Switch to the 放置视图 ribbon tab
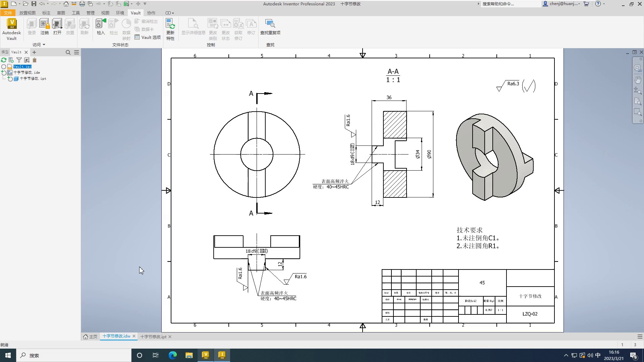The height and width of the screenshot is (362, 644). (x=27, y=13)
